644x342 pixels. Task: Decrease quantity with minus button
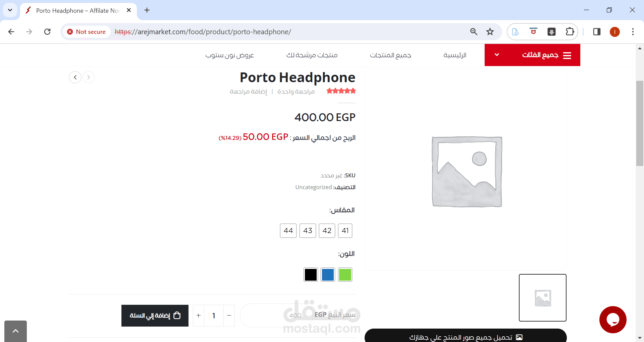[x=229, y=316]
